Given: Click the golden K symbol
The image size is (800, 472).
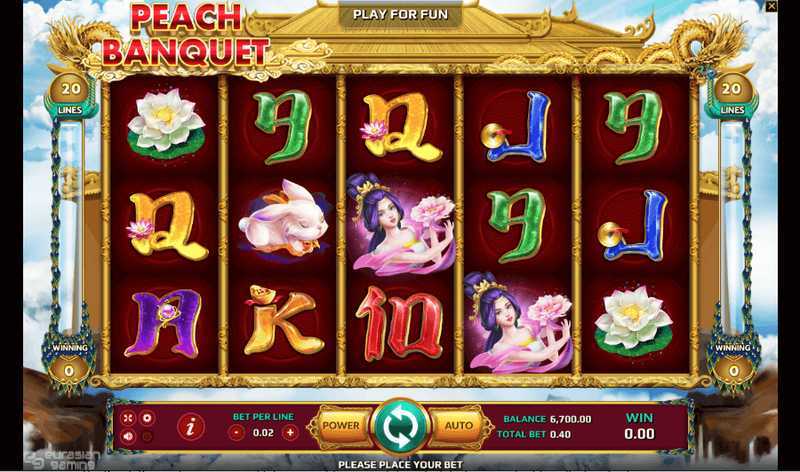Looking at the screenshot, I should [282, 320].
